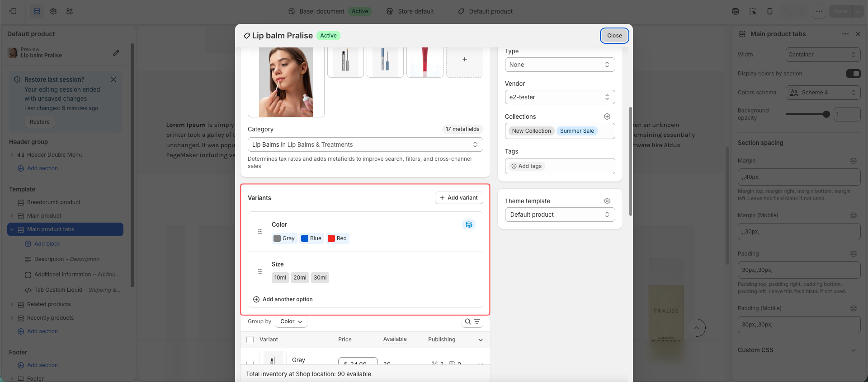Collapse the Main product tabs section
The image size is (868, 382).
(12, 229)
